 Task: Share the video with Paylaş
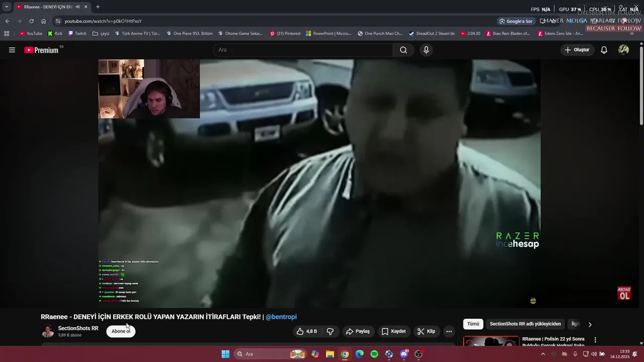358,331
